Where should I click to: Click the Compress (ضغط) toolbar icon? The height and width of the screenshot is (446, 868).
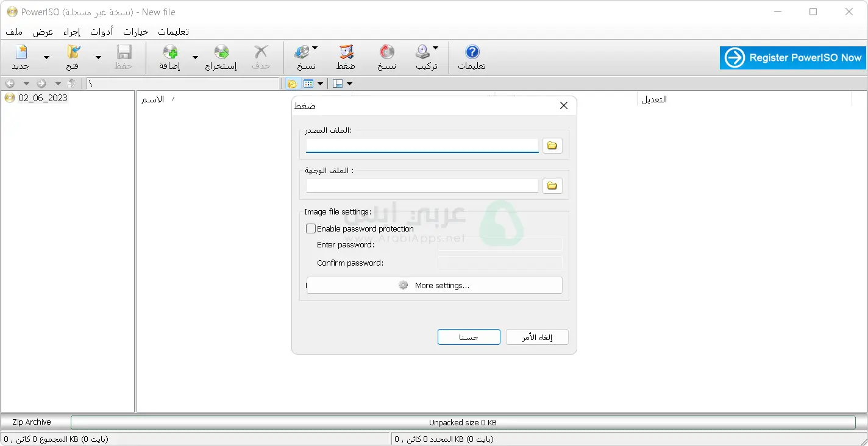click(346, 57)
